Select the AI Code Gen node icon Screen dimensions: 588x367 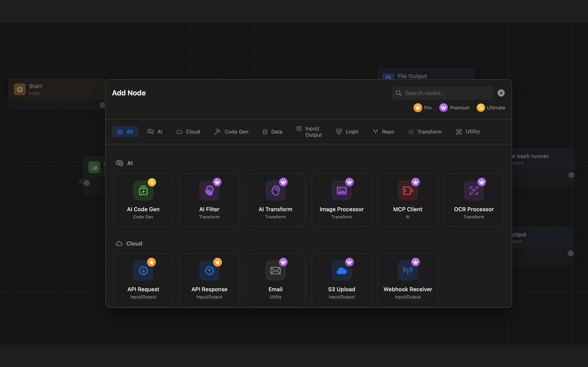(x=143, y=190)
